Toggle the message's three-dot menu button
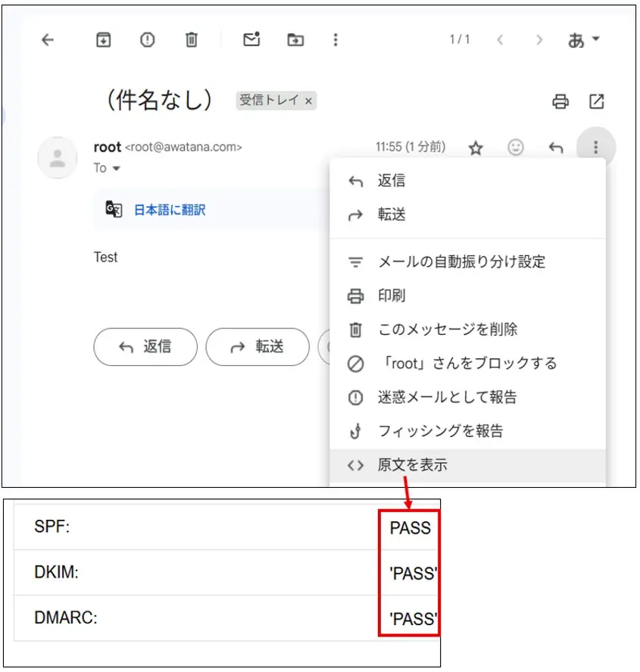Screen dimensions: 640x672 coord(596,147)
